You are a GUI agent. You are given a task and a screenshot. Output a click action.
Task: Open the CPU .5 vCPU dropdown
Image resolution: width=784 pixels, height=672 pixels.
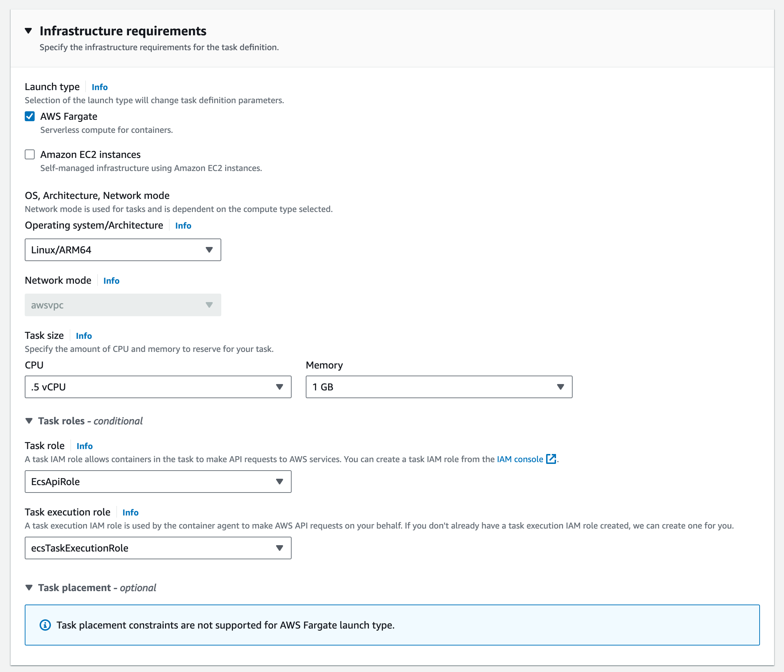tap(158, 387)
